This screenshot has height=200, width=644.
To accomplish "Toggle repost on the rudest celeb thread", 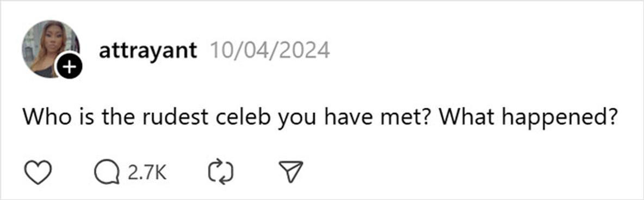I will pos(220,172).
